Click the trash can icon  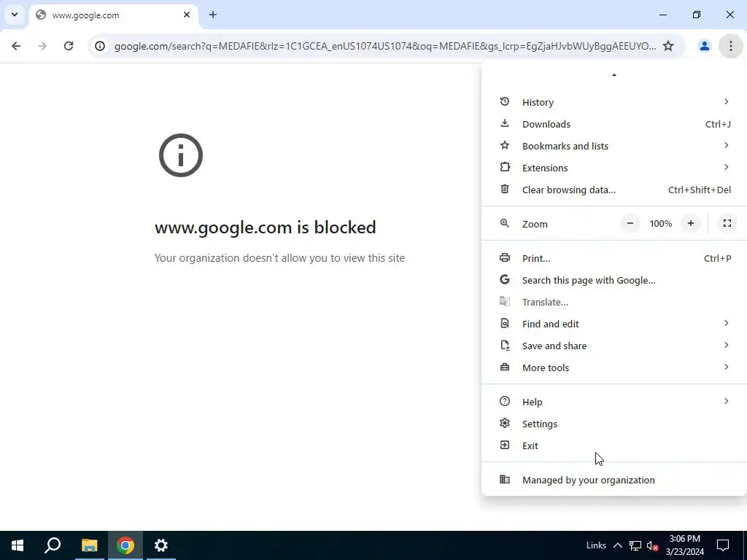pyautogui.click(x=505, y=189)
